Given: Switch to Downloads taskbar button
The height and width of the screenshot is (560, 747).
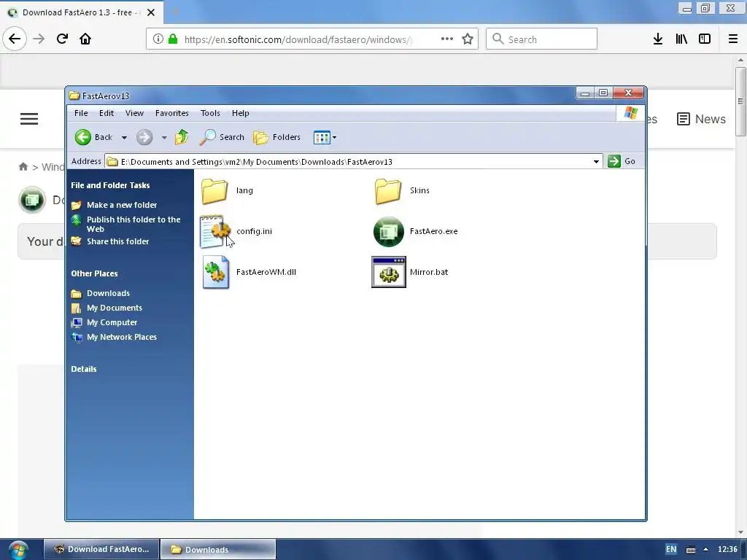Looking at the screenshot, I should (218, 549).
